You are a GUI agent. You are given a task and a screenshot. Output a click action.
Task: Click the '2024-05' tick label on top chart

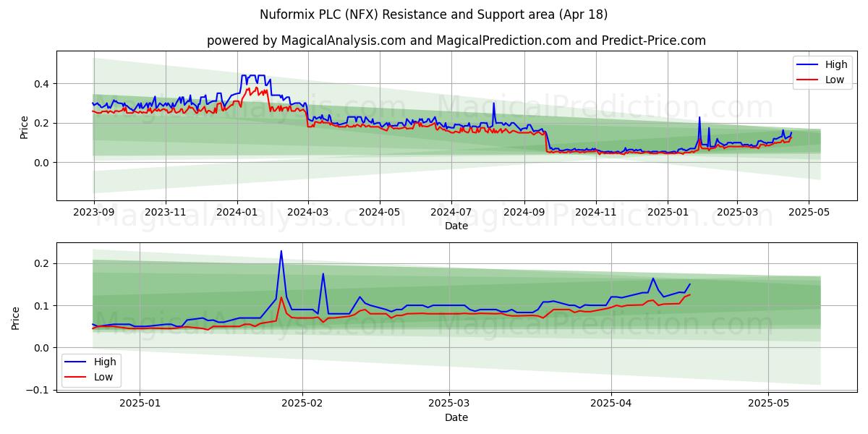(x=380, y=213)
